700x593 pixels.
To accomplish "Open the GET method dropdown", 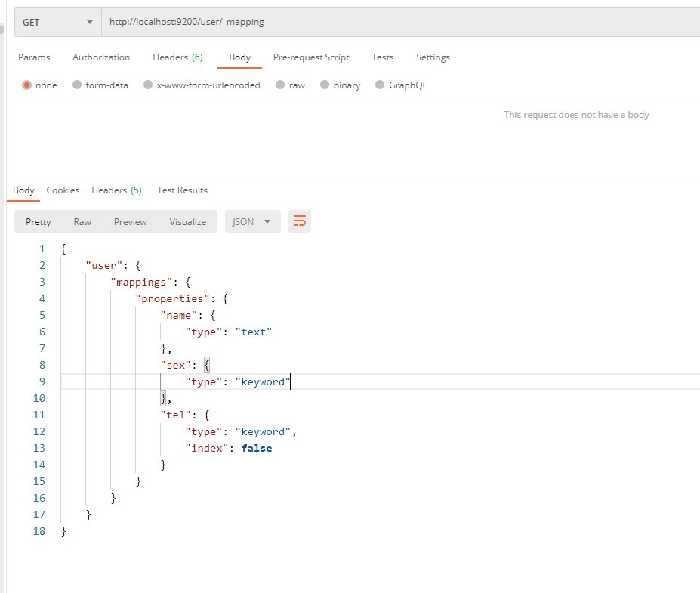I will pyautogui.click(x=58, y=22).
